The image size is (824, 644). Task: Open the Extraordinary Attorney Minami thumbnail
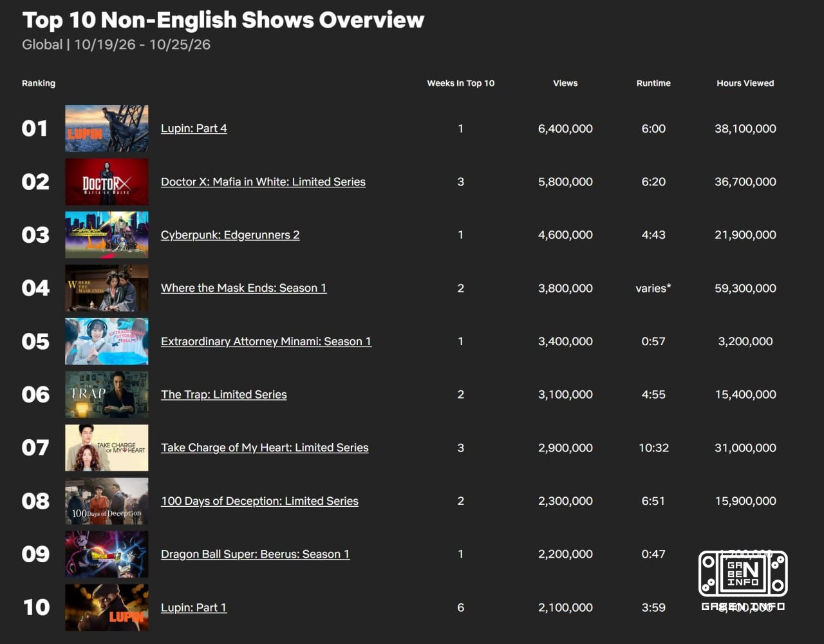107,341
